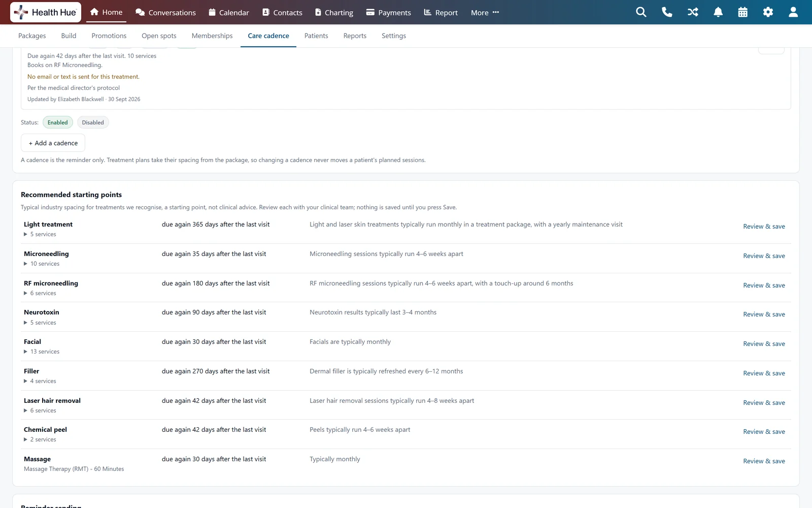Expand Facial 13 services list

(42, 352)
